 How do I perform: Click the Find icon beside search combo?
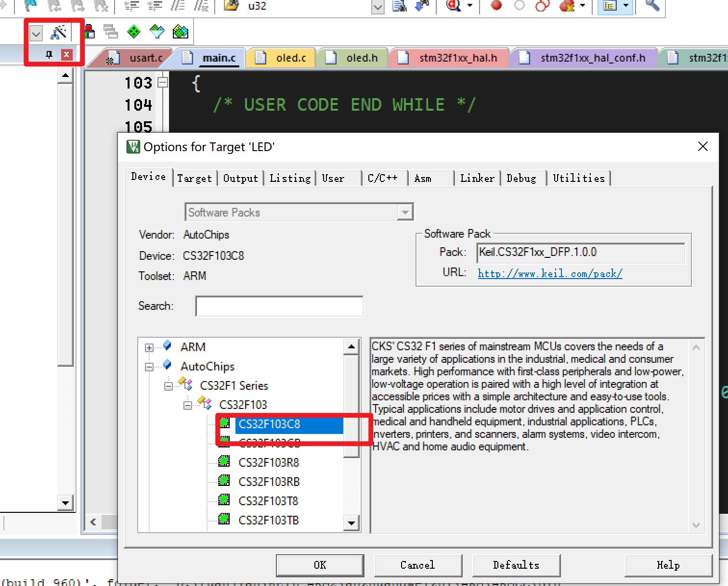(x=400, y=6)
